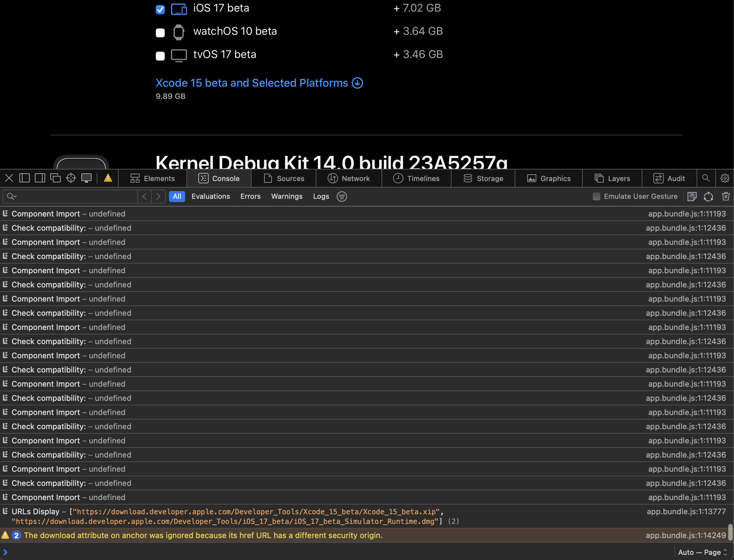Dock inspector to right side icon
Image resolution: width=734 pixels, height=560 pixels.
click(40, 178)
